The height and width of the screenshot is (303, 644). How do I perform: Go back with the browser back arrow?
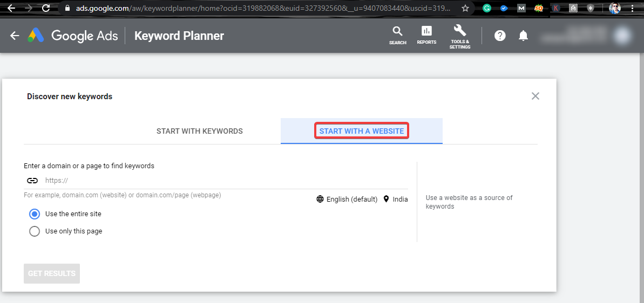[11, 8]
